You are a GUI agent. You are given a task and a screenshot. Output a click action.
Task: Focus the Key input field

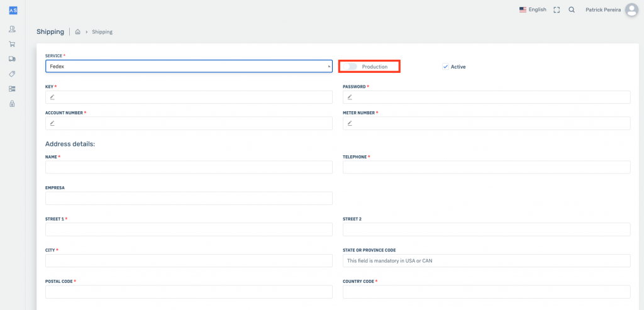[x=189, y=97]
